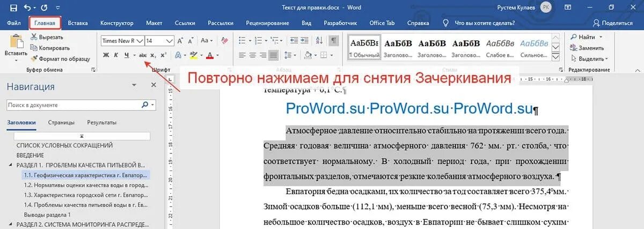Image resolution: width=644 pixels, height=229 pixels.
Task: Apply yellow text highlight color
Action: pyautogui.click(x=194, y=55)
